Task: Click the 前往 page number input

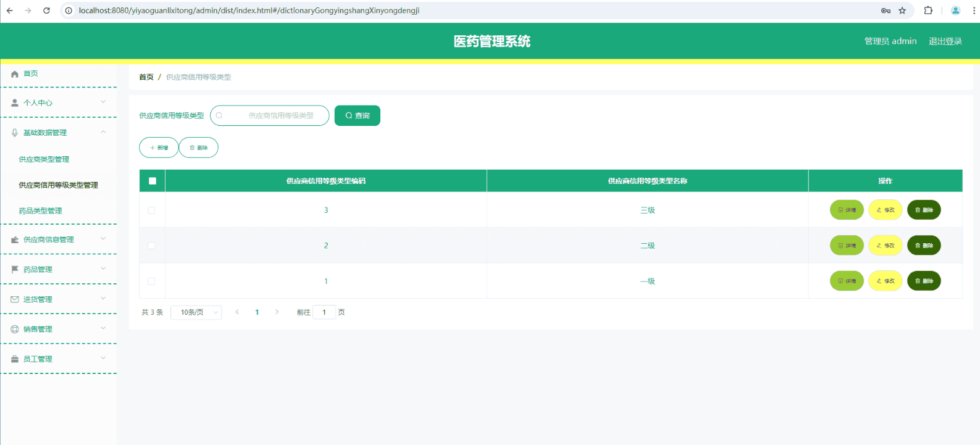Action: pyautogui.click(x=324, y=312)
